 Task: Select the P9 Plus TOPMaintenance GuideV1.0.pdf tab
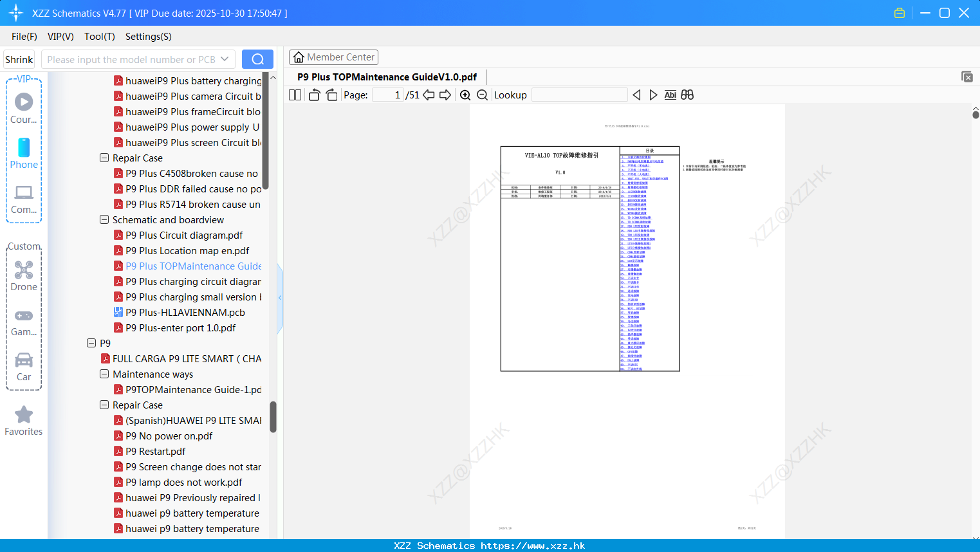[x=387, y=77]
